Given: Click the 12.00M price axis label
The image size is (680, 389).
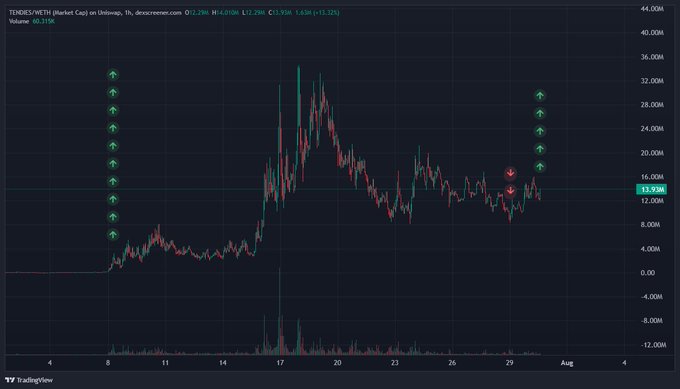Looking at the screenshot, I should [652, 201].
